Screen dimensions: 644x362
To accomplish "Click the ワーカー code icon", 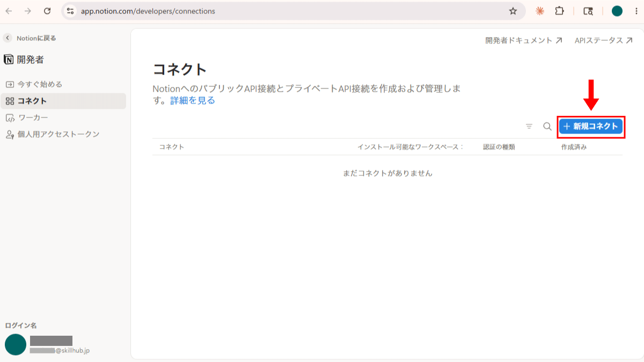I will [x=10, y=118].
